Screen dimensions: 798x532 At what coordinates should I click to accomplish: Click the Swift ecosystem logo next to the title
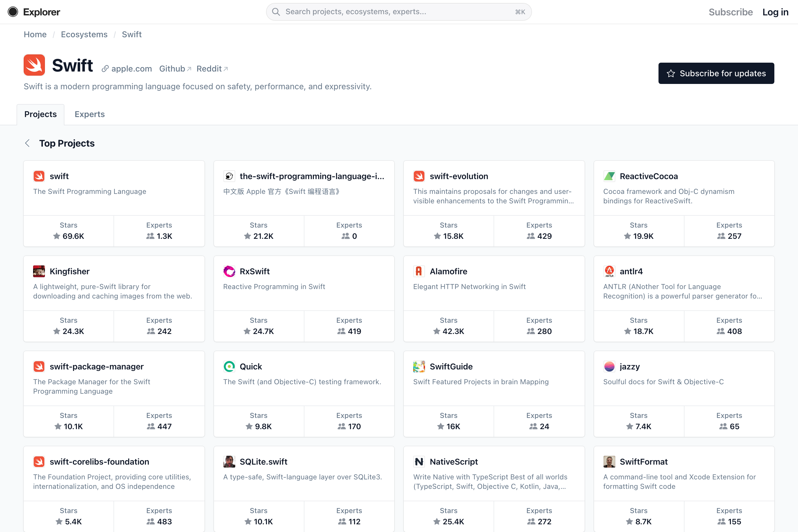coord(34,65)
